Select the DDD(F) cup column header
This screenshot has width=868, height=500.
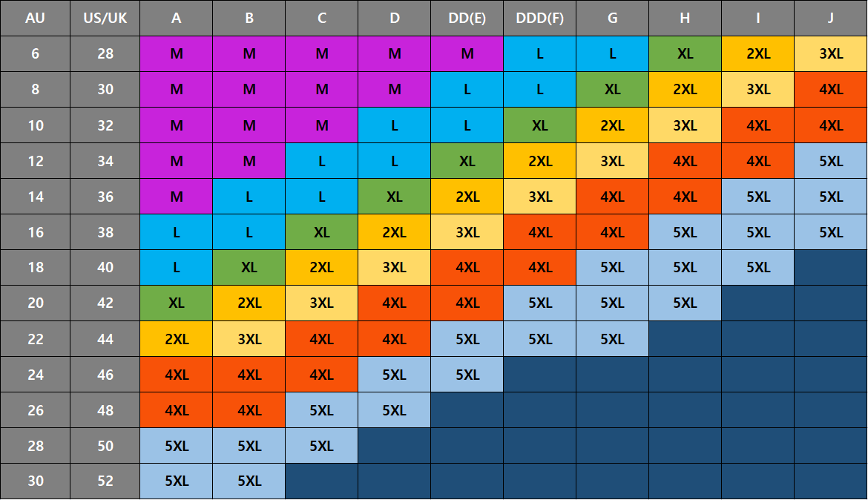click(540, 19)
